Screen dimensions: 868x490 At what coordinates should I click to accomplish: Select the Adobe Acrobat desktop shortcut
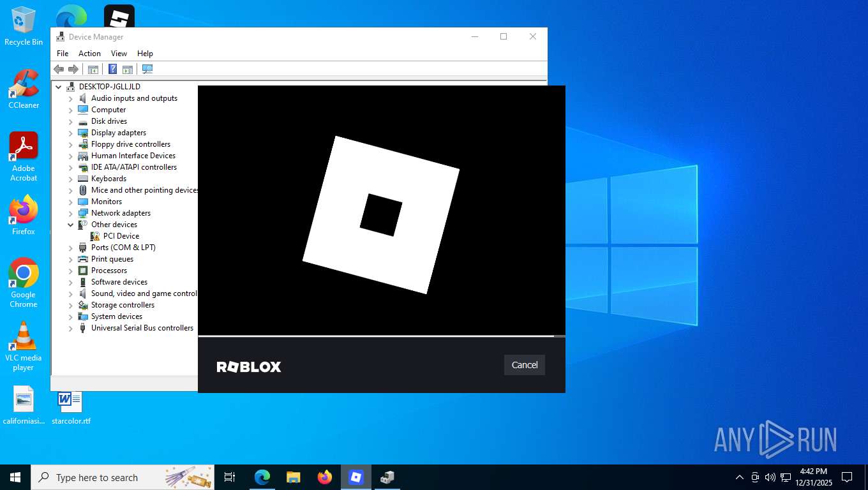click(x=24, y=157)
